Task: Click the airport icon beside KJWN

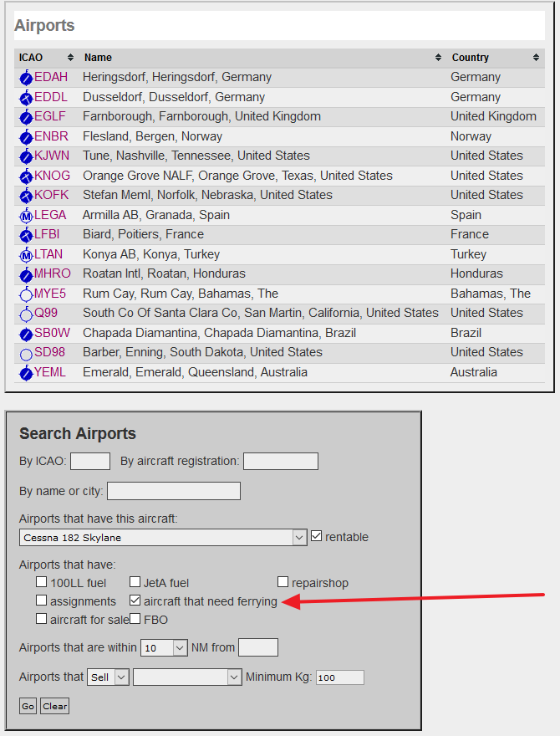Action: tap(26, 156)
